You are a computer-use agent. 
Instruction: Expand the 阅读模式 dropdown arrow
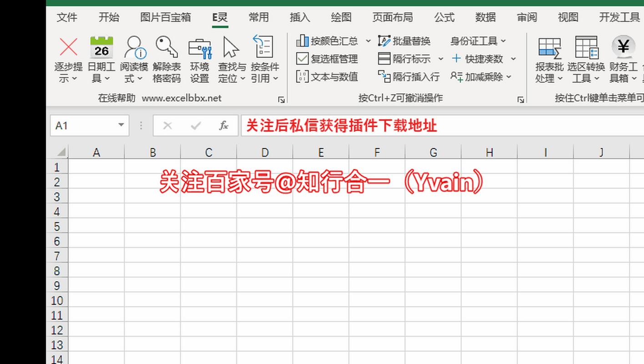140,79
